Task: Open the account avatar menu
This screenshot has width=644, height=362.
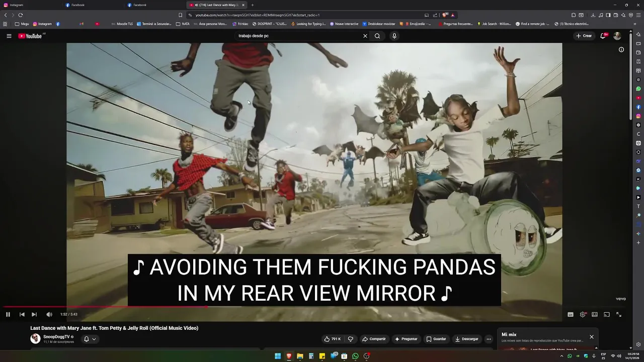Action: coord(617,36)
